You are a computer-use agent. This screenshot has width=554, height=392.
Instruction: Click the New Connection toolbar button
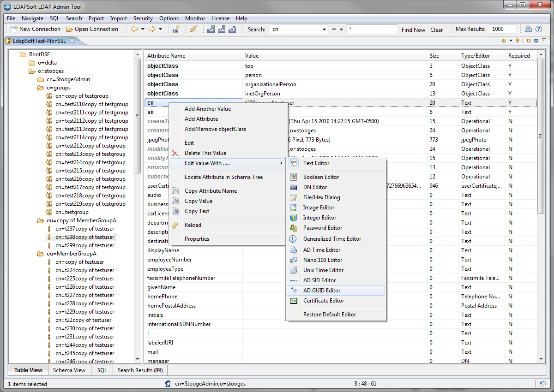tap(36, 29)
